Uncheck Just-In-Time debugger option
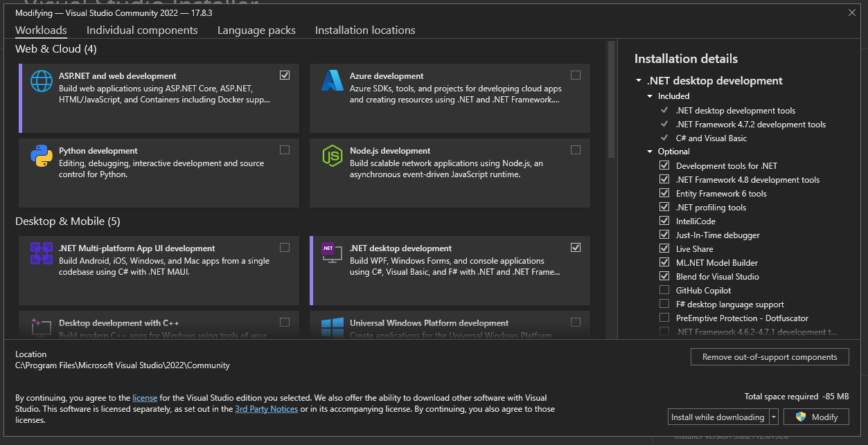 (x=664, y=235)
